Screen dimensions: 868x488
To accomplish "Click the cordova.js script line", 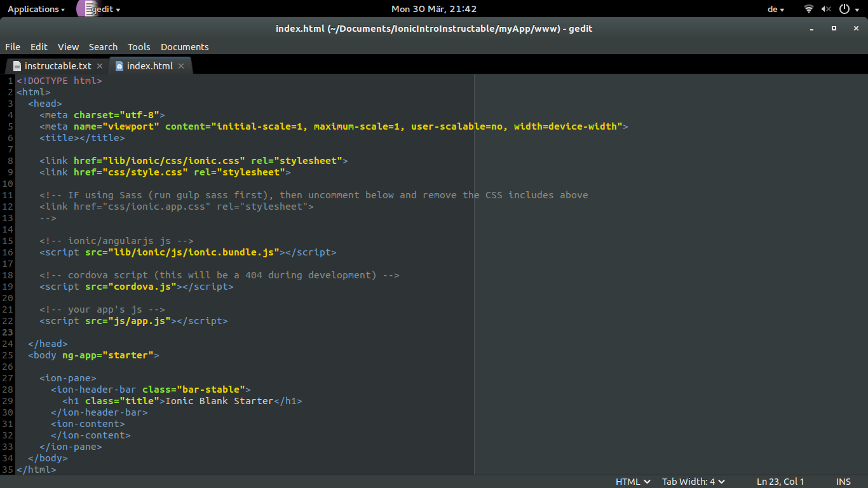I will click(x=137, y=287).
